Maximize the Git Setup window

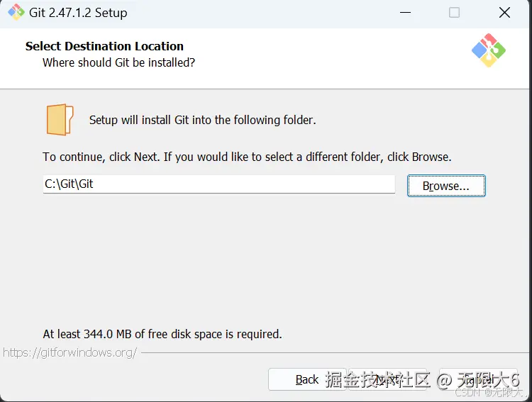click(x=454, y=13)
